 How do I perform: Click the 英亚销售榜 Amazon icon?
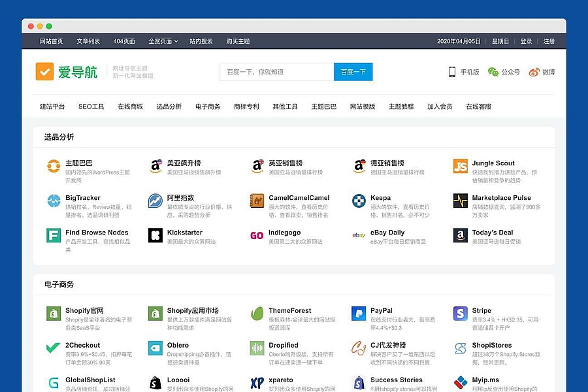click(257, 166)
